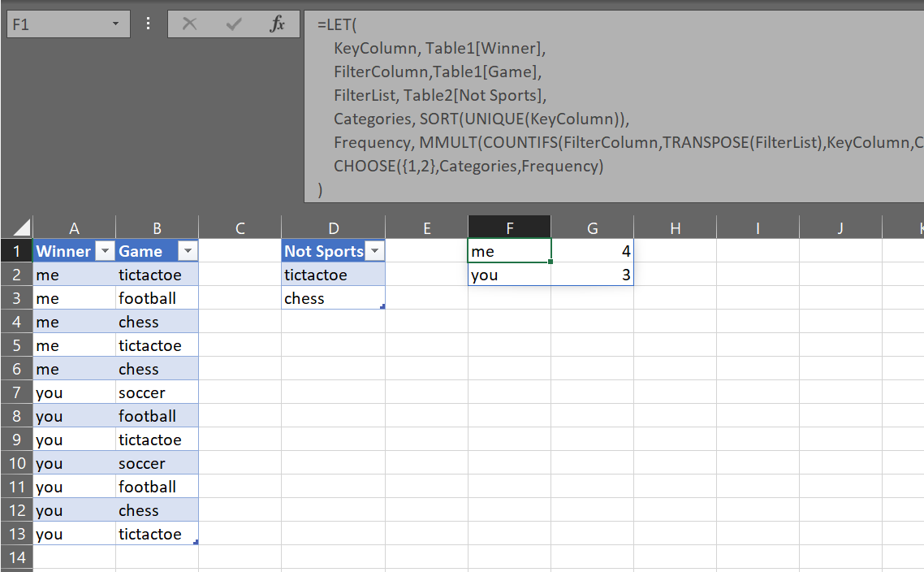924x572 pixels.
Task: Select column B header
Action: (x=158, y=227)
